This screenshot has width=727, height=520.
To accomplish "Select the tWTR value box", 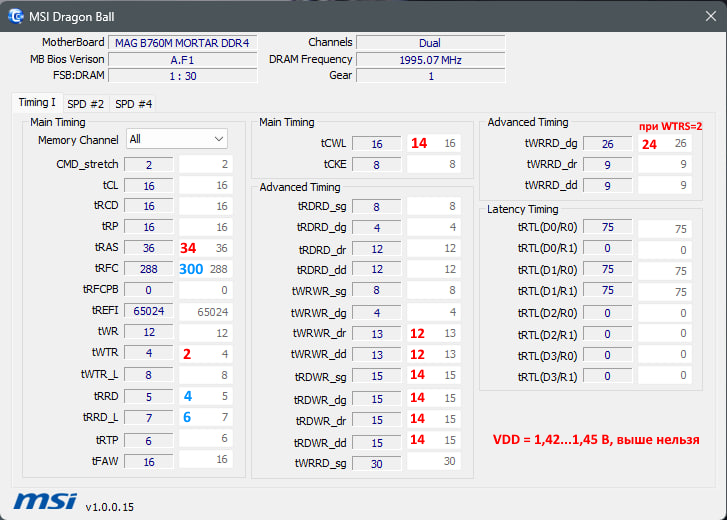I will click(148, 353).
